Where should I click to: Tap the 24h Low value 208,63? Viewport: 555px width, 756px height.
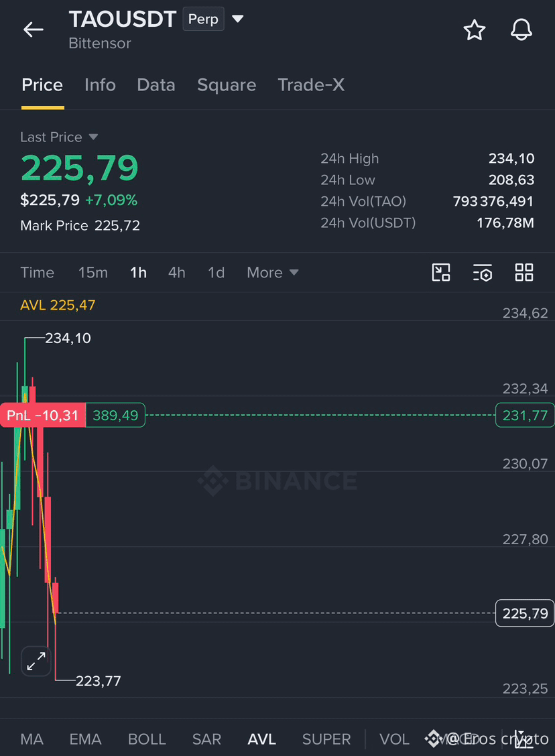pos(511,180)
